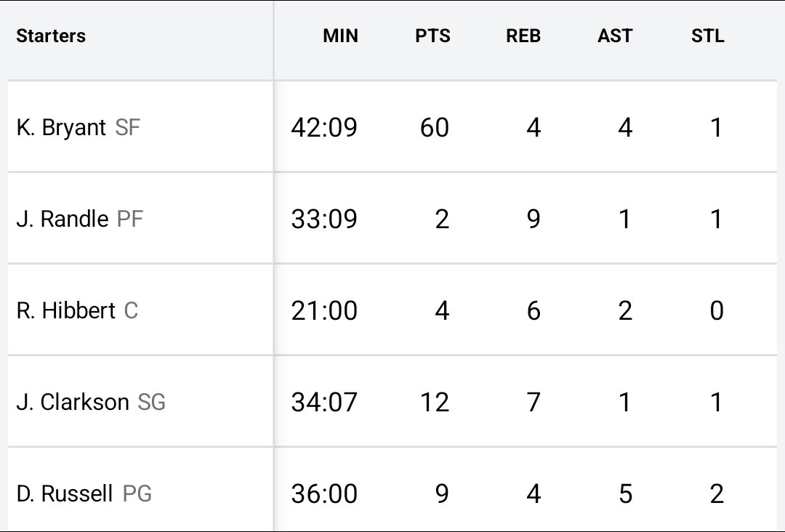This screenshot has height=532, width=785.
Task: Click Hibbert's 0 steals cell
Action: click(717, 311)
